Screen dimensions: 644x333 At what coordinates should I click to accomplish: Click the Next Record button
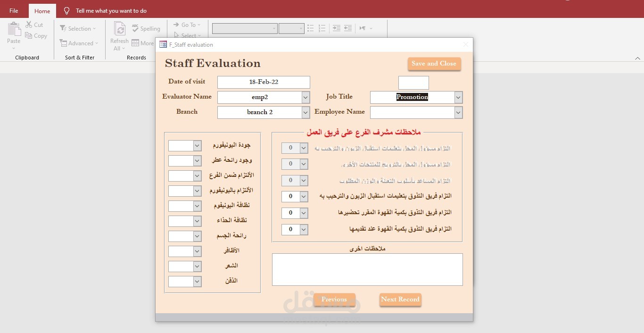pos(400,300)
